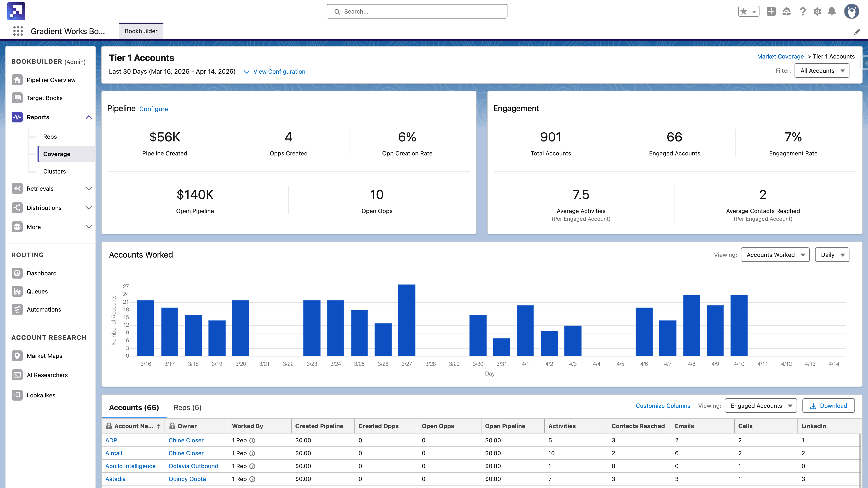Open the AI Researchers tool
Image resolution: width=868 pixels, height=488 pixels.
coord(17,375)
